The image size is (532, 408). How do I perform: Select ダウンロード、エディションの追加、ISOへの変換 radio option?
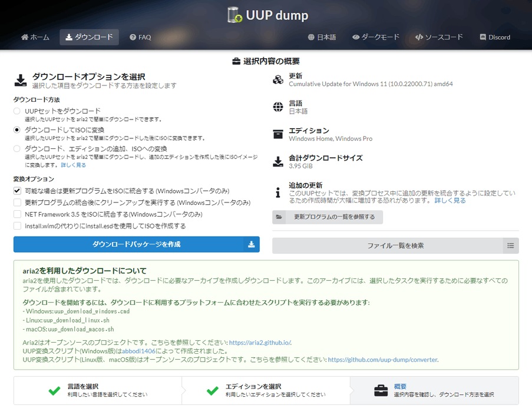click(x=16, y=148)
